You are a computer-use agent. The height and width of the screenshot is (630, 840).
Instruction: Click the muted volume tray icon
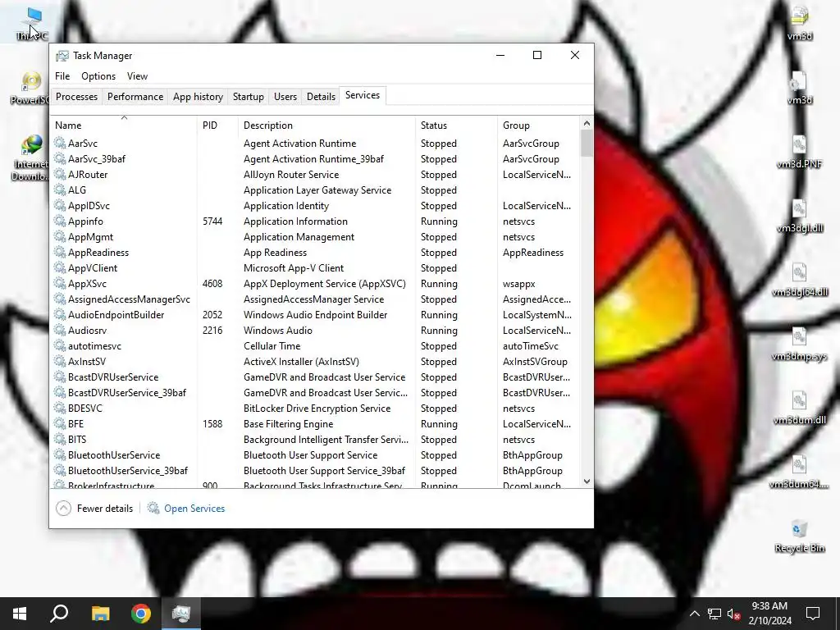[734, 614]
